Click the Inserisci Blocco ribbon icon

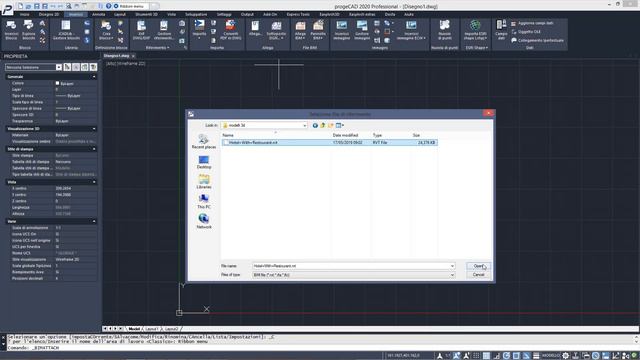coord(11,30)
